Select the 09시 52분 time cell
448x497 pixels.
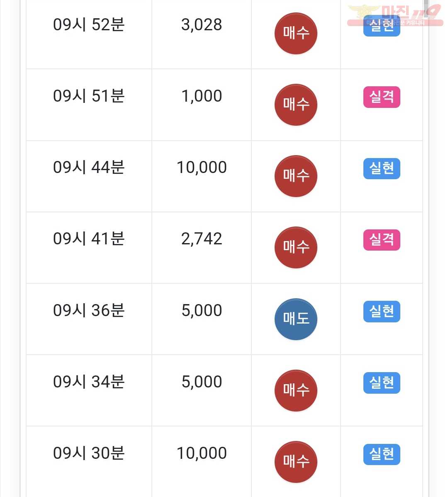pos(89,34)
